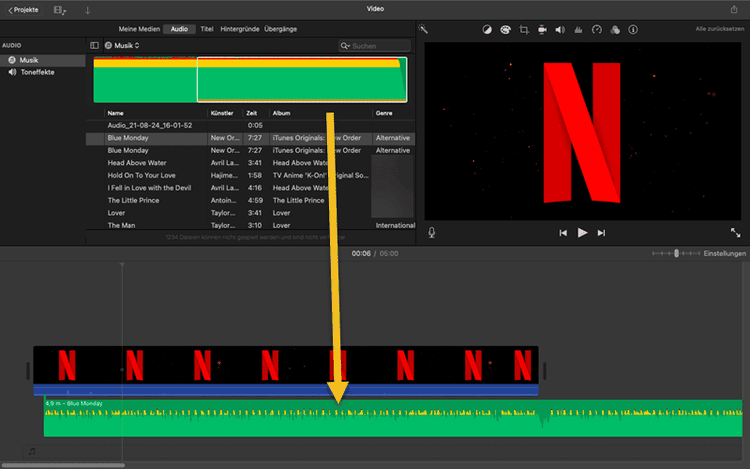Select I Fell in Love with the Devil
The width and height of the screenshot is (750, 469).
click(x=250, y=188)
